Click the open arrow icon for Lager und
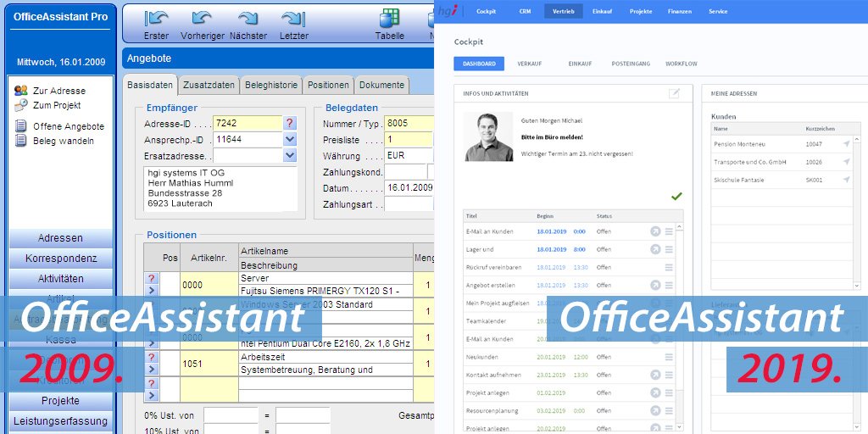Viewport: 868px width, 434px height. [655, 250]
